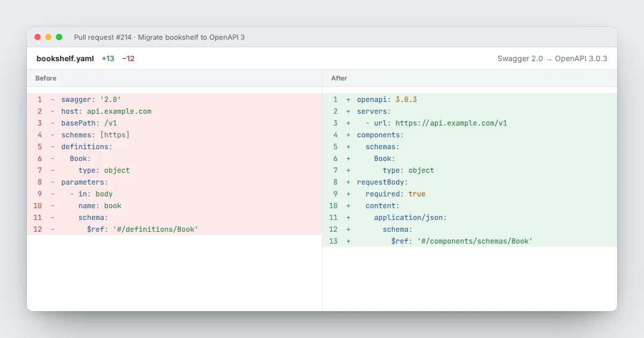Select added line 'content:'
Viewport: 644px width, 338px height.
pos(470,206)
